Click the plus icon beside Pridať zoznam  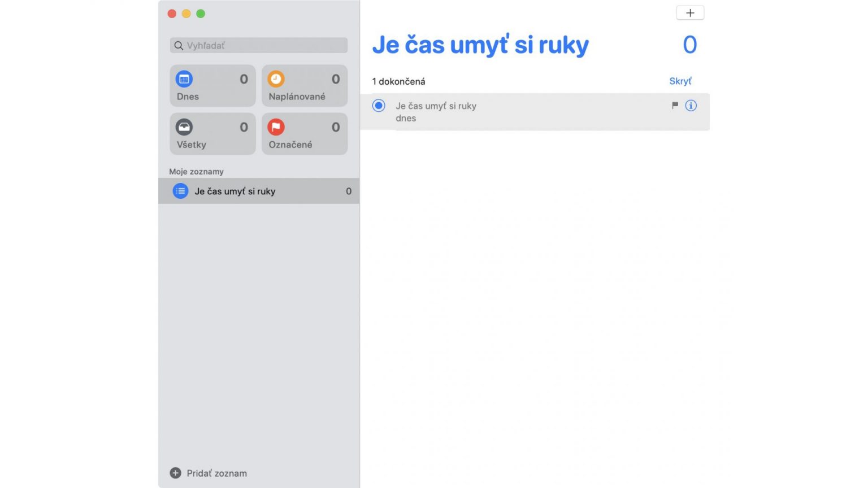(175, 473)
